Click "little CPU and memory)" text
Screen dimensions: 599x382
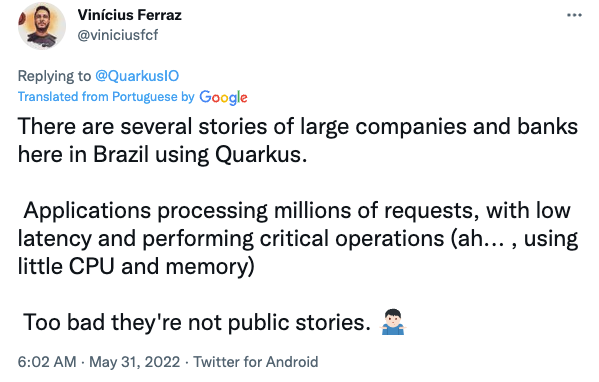(136, 266)
